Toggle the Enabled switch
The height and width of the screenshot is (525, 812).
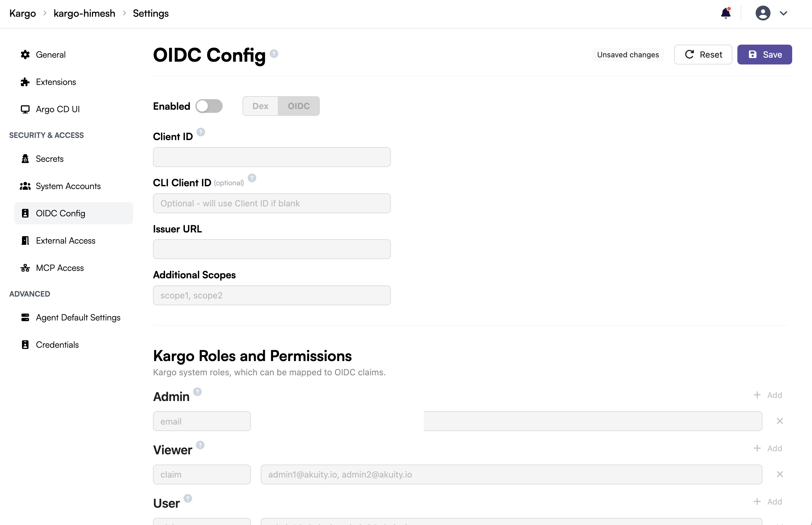pyautogui.click(x=209, y=106)
